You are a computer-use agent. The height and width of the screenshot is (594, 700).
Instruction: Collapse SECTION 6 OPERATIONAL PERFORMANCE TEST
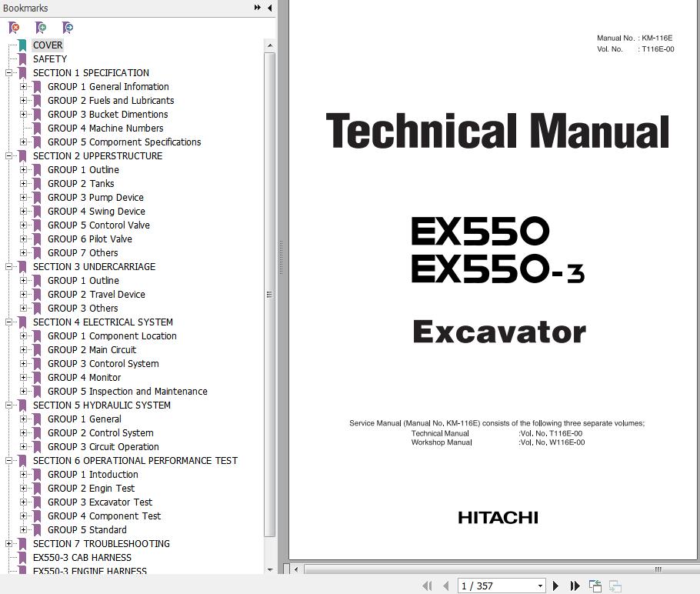[8, 460]
